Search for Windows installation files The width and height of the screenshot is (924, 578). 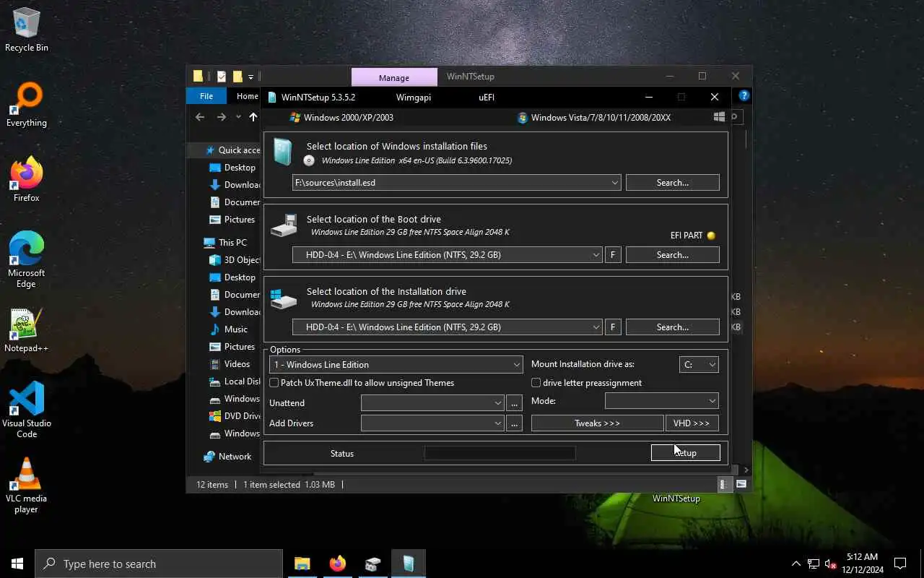click(673, 183)
